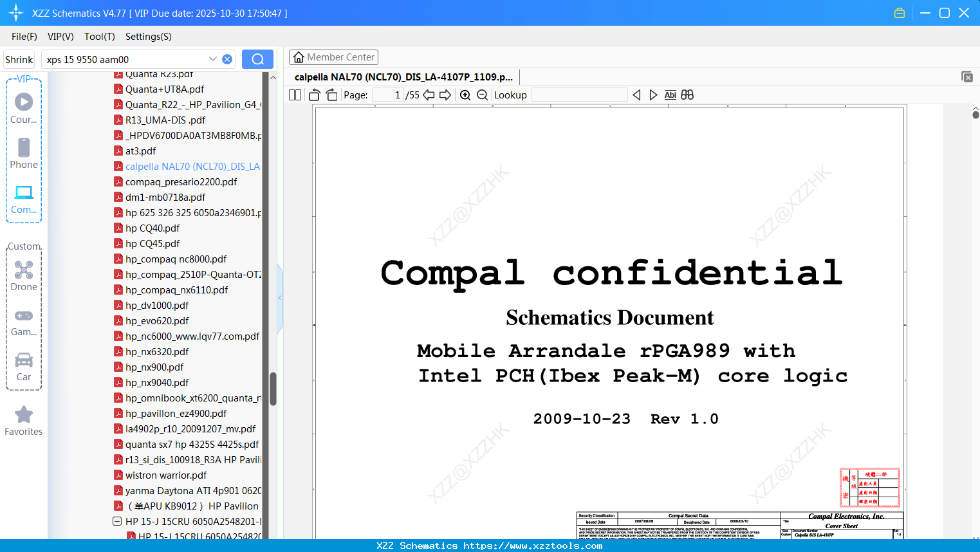Select Phone category in sidebar

pos(24,153)
